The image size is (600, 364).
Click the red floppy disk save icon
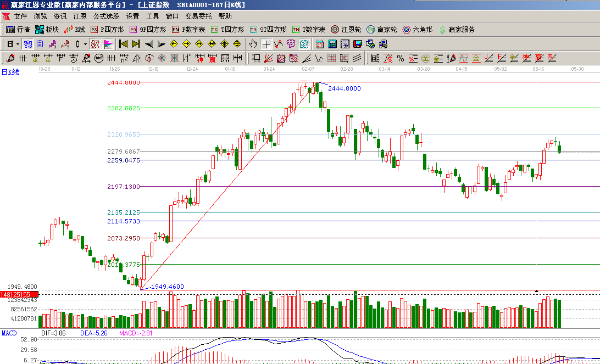tap(358, 44)
